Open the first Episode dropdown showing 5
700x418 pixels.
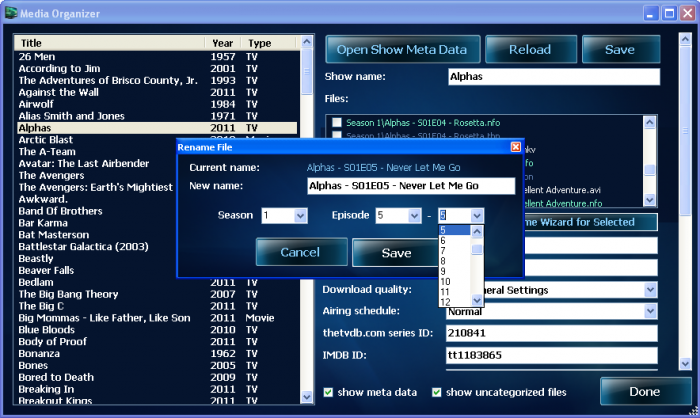(415, 216)
